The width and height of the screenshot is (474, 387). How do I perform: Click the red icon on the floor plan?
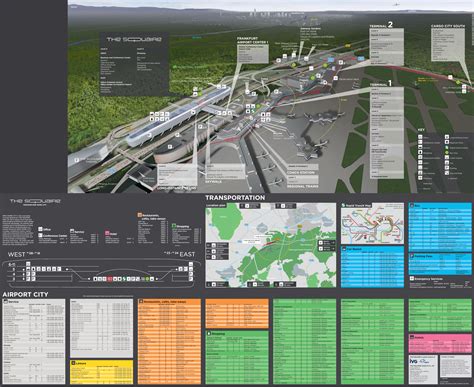(110, 279)
